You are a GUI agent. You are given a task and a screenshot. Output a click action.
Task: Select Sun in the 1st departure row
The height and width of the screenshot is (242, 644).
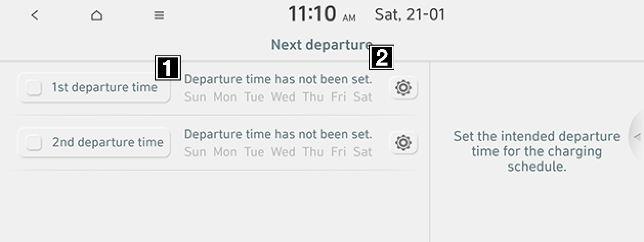[195, 97]
